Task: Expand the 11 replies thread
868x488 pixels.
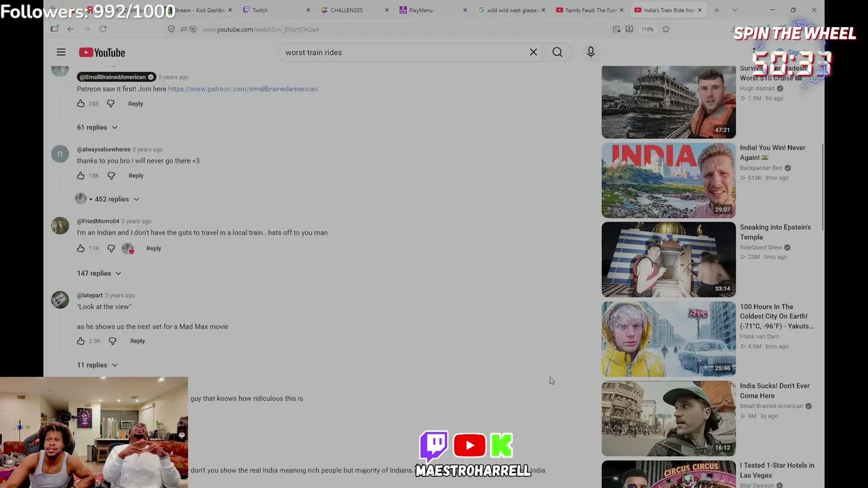Action: tap(98, 365)
